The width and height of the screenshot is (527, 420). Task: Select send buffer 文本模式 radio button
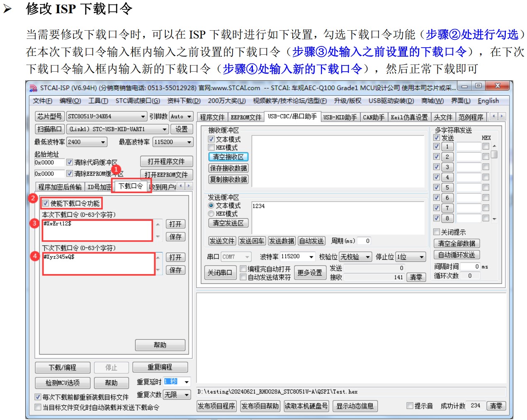pos(211,205)
